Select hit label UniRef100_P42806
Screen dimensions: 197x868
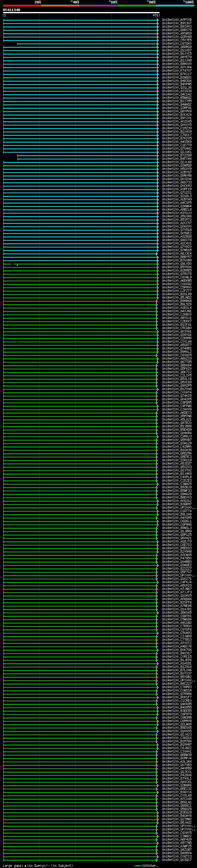[x=176, y=775]
